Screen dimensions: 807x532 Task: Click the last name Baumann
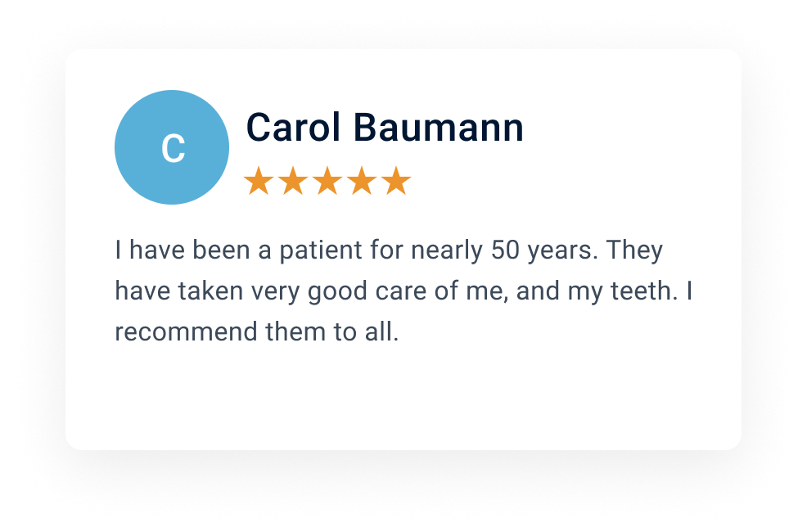pos(439,127)
